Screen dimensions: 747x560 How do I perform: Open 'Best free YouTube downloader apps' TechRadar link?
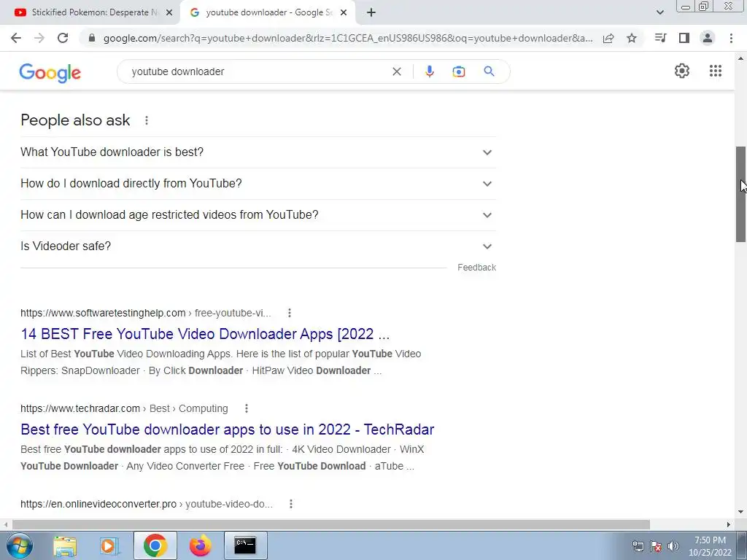228,429
